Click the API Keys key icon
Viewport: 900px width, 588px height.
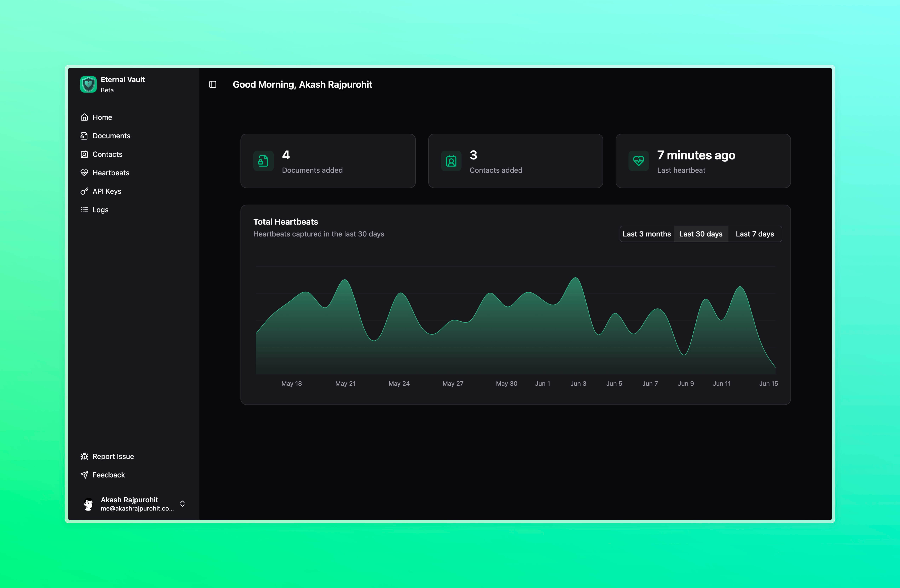(84, 191)
